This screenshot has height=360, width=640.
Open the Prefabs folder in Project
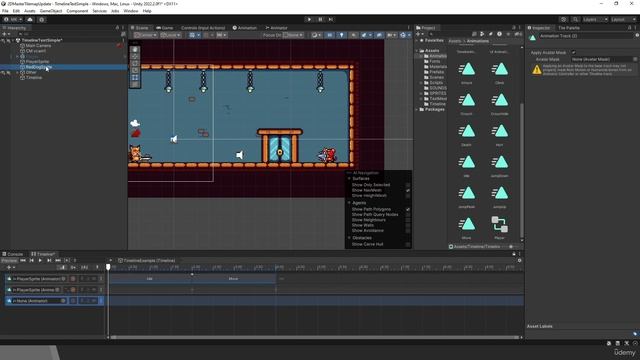433,72
